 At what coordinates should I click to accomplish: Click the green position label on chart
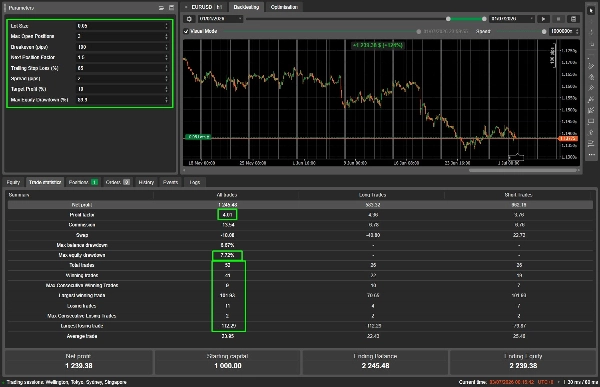coord(198,137)
